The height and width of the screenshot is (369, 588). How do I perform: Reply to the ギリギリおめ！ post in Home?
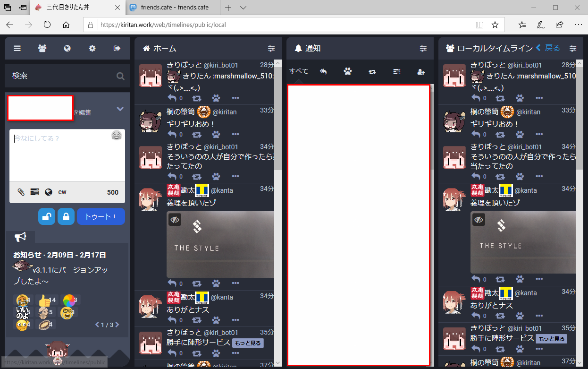tap(172, 135)
